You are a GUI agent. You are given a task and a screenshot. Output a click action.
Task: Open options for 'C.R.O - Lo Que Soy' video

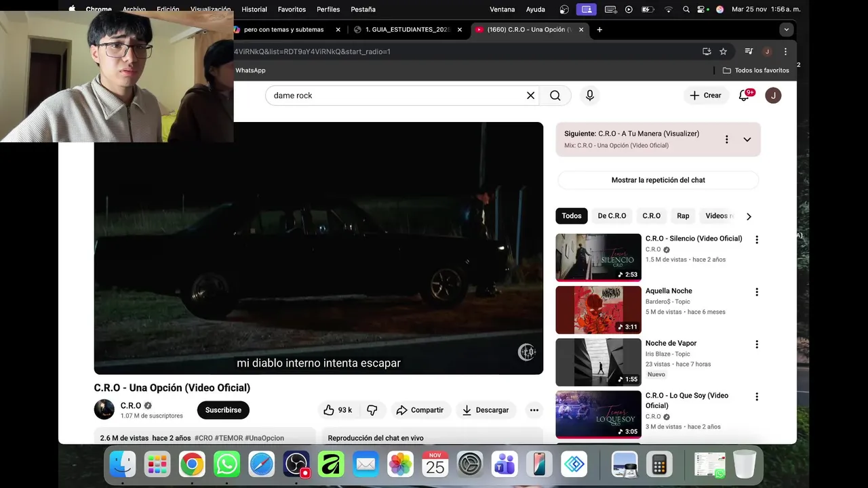pos(757,396)
